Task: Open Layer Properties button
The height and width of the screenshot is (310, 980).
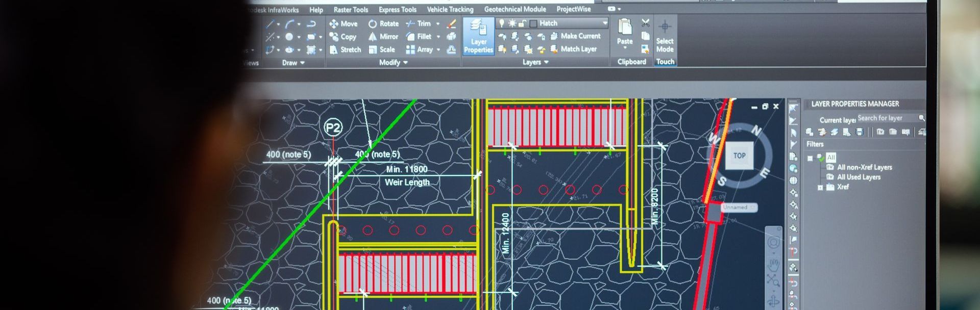Action: click(x=478, y=36)
